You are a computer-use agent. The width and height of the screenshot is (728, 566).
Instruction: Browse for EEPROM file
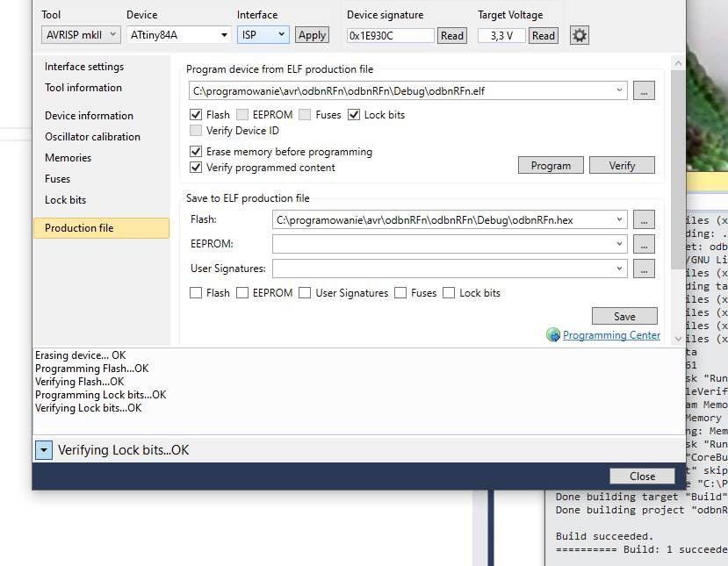click(x=644, y=244)
